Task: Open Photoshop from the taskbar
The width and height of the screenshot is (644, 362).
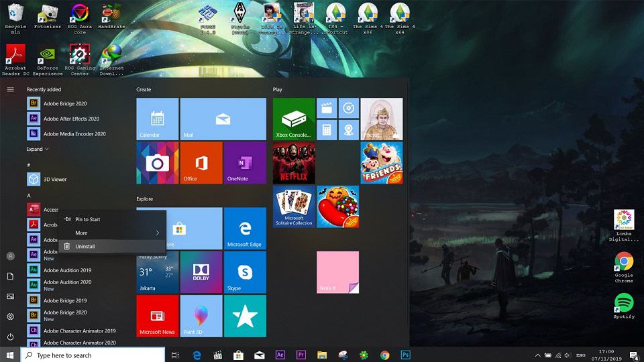Action: tap(405, 355)
